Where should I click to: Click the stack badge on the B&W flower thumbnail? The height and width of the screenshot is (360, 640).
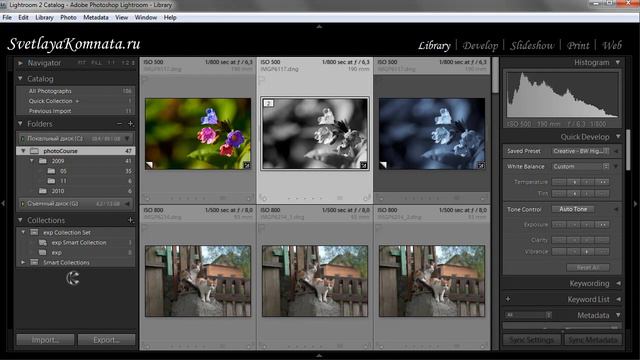point(269,103)
